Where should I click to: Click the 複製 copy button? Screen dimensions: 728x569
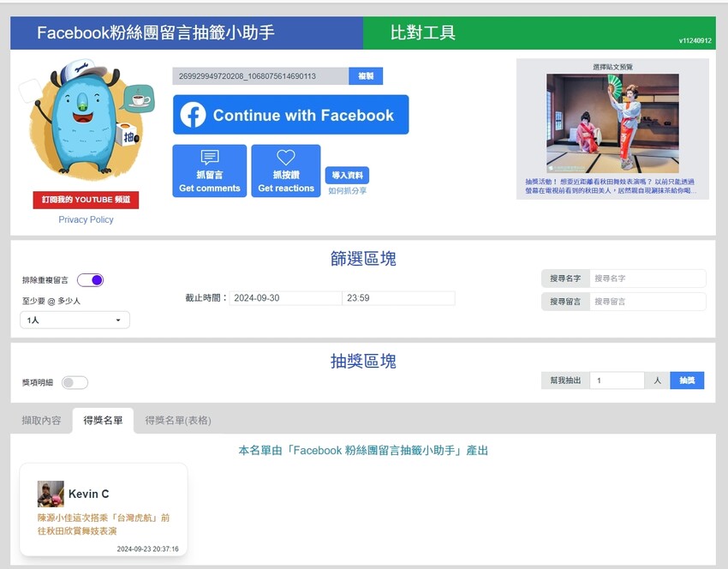coord(366,76)
